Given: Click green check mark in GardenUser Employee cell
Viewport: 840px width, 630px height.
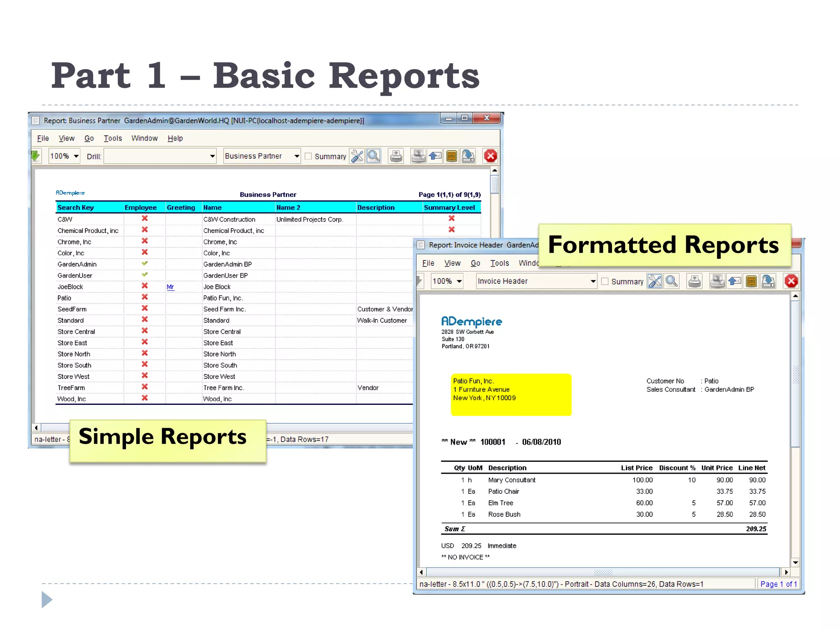Looking at the screenshot, I should pos(145,274).
